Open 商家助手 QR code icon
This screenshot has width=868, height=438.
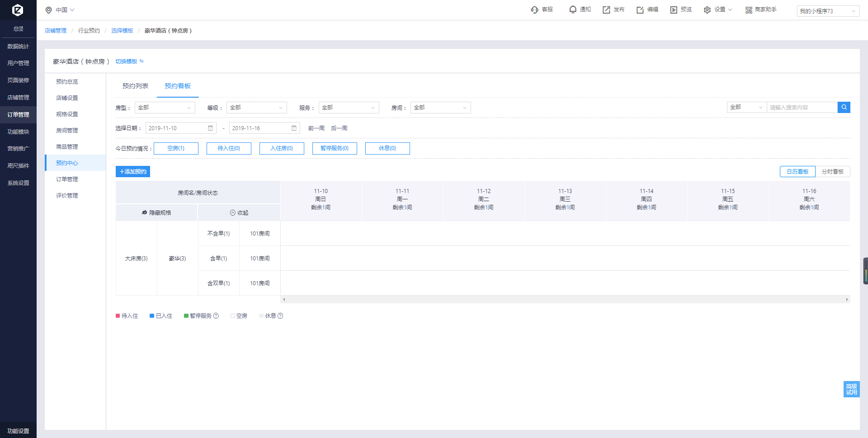coord(749,10)
